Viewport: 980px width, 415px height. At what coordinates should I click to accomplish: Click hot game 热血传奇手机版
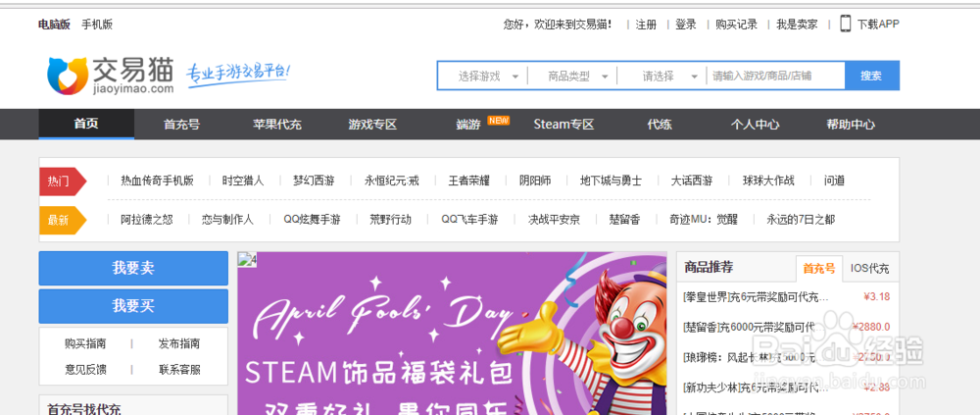[x=158, y=181]
